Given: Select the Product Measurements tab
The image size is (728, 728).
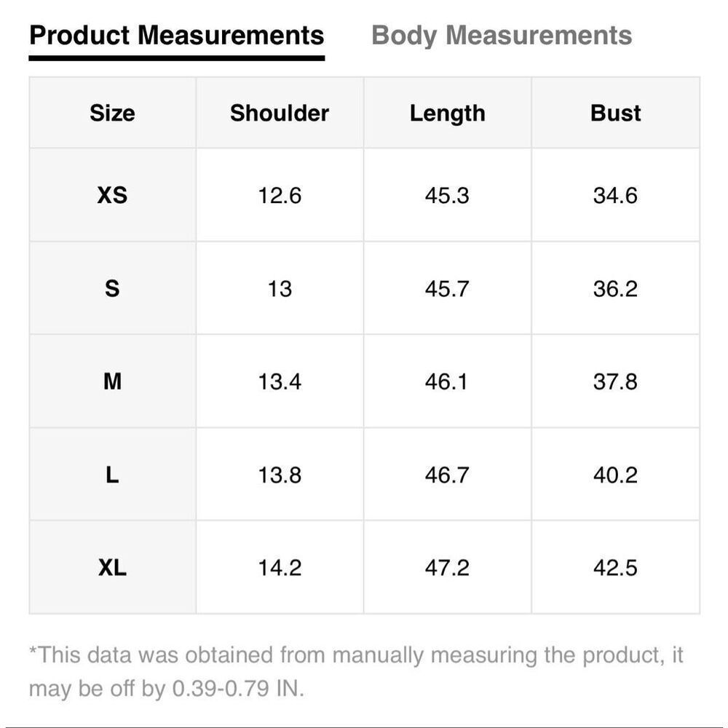Looking at the screenshot, I should point(177,35).
